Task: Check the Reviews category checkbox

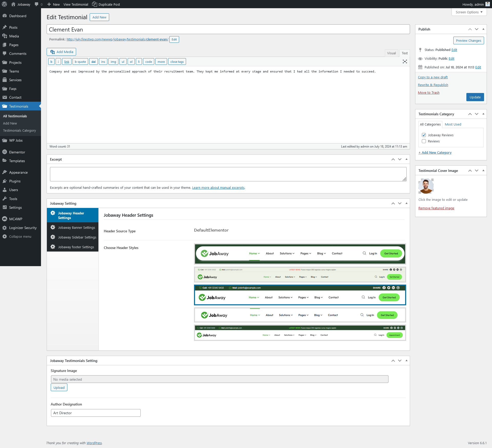Action: click(424, 141)
